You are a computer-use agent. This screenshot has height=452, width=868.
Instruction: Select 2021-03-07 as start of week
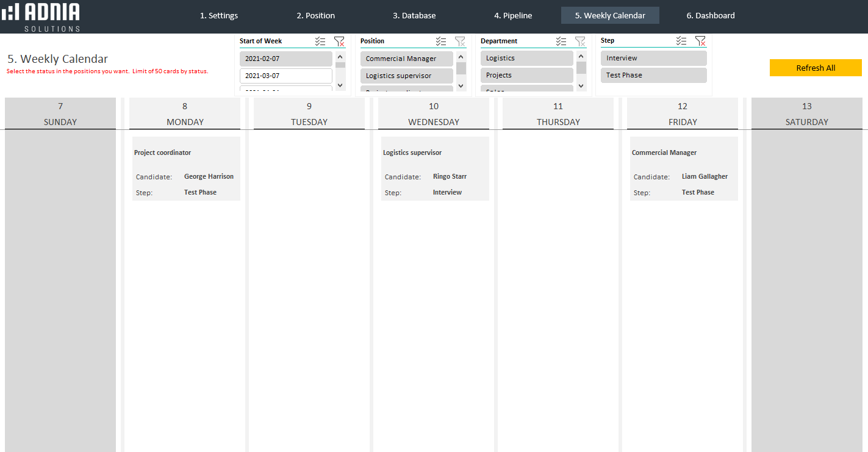[x=285, y=76]
